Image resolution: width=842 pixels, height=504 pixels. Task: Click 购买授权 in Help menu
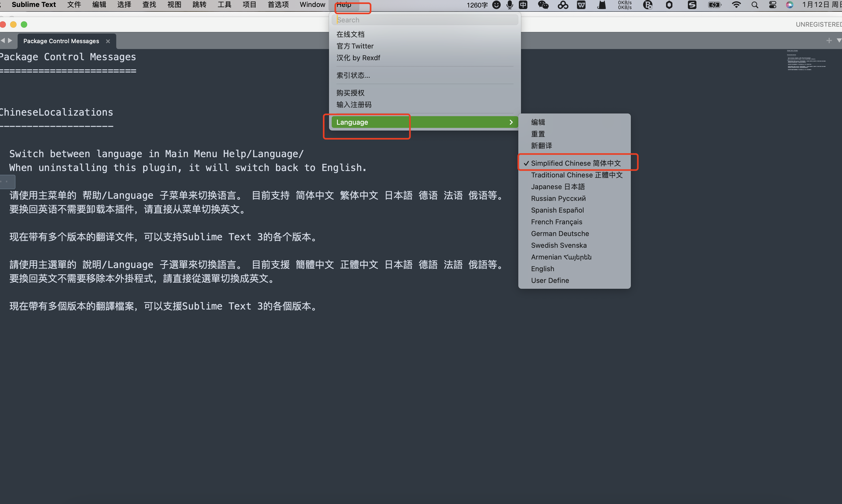[x=350, y=93]
